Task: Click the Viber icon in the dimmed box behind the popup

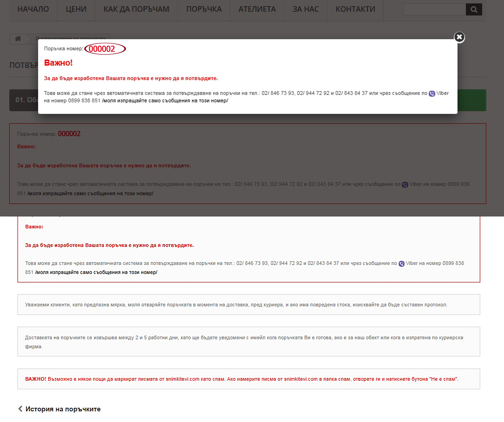Action: click(x=405, y=184)
